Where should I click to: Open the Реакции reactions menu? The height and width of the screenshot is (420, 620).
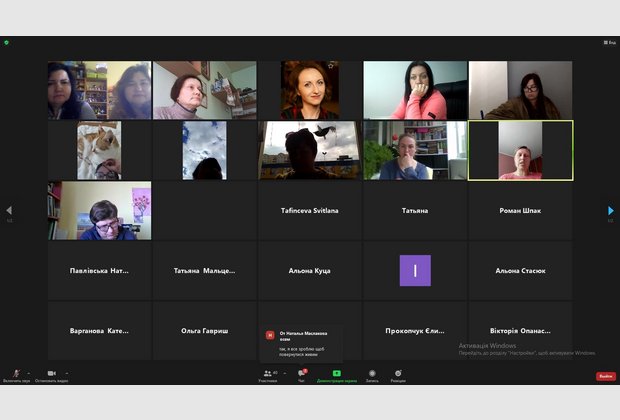398,373
